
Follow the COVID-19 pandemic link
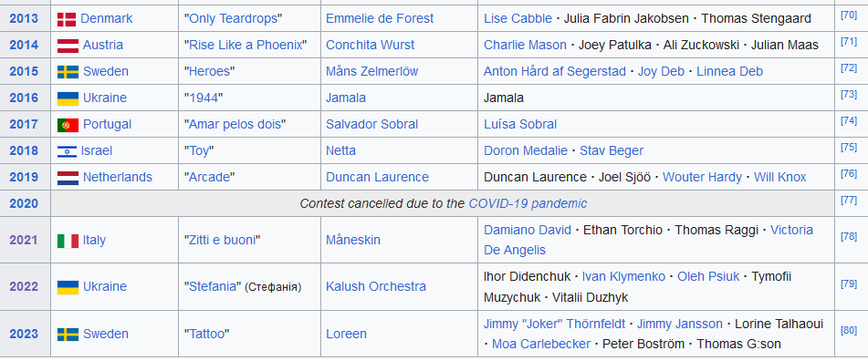tap(528, 203)
